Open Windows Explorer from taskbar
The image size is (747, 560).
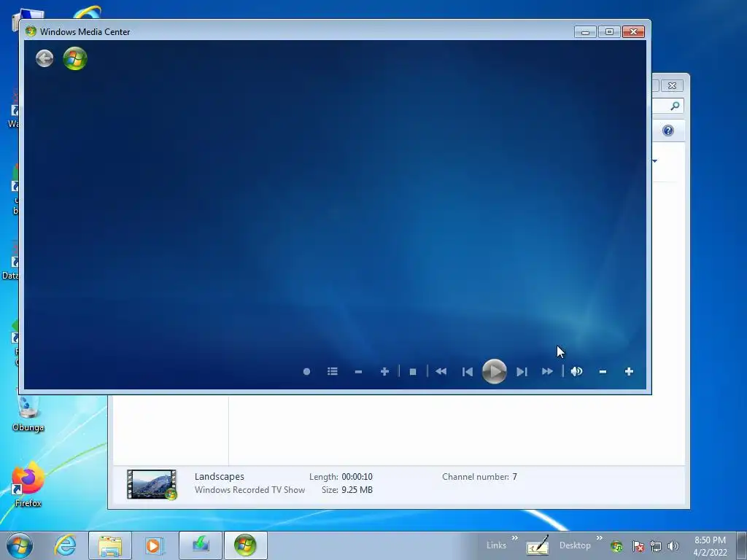point(110,545)
